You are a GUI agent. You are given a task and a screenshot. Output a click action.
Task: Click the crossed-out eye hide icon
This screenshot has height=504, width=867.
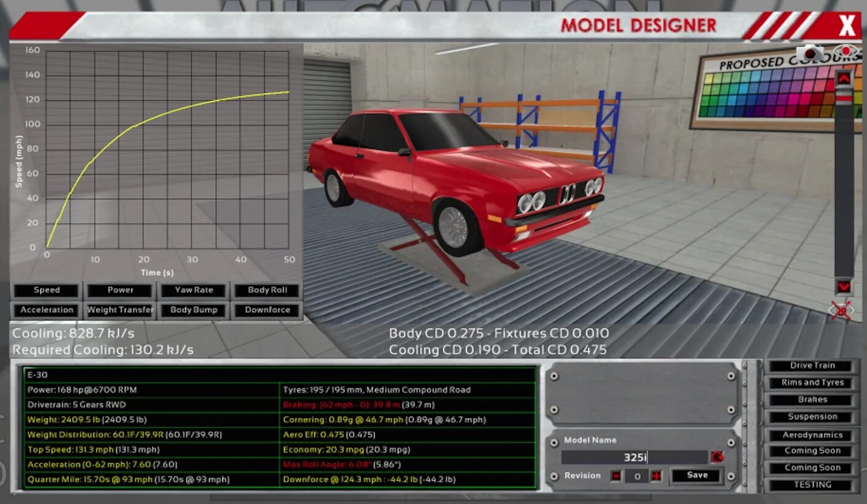click(x=841, y=310)
